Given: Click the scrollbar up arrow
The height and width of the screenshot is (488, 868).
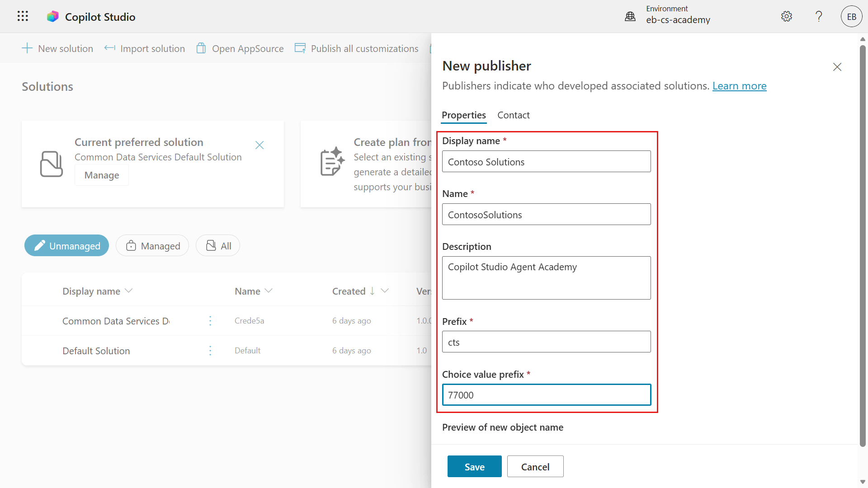Looking at the screenshot, I should 863,38.
